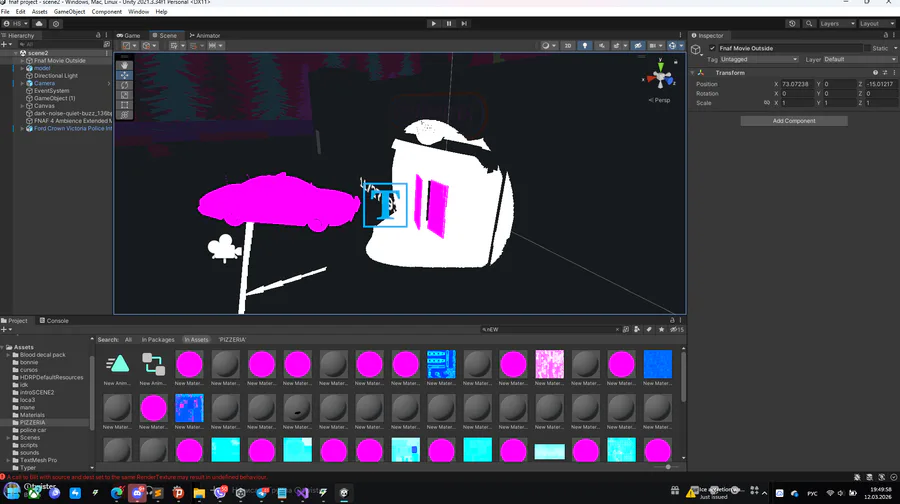Open the Transform help reference icon
The image size is (900, 504).
(875, 73)
